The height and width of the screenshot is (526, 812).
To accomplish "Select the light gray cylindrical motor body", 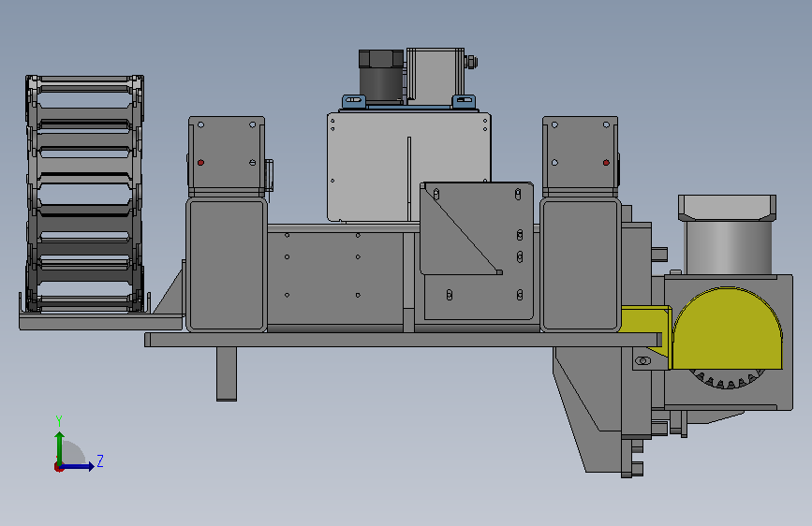I will (728, 247).
